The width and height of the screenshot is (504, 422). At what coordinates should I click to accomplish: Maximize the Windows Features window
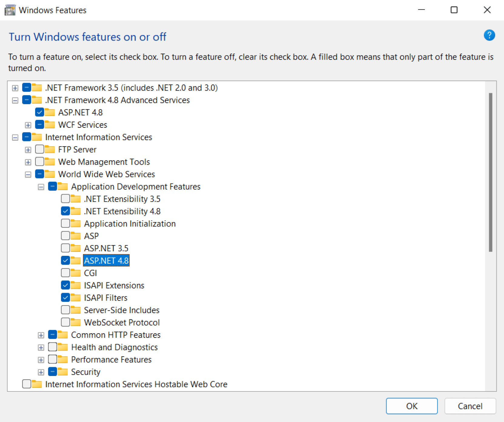tap(454, 10)
